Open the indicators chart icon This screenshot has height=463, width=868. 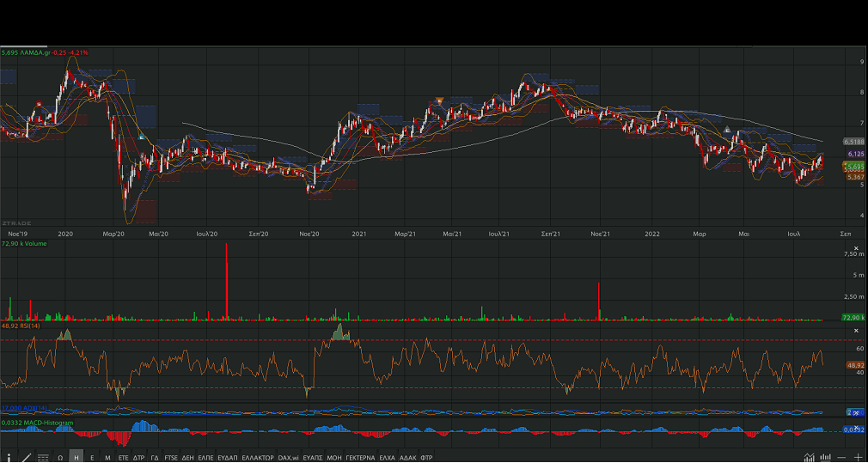(809, 458)
